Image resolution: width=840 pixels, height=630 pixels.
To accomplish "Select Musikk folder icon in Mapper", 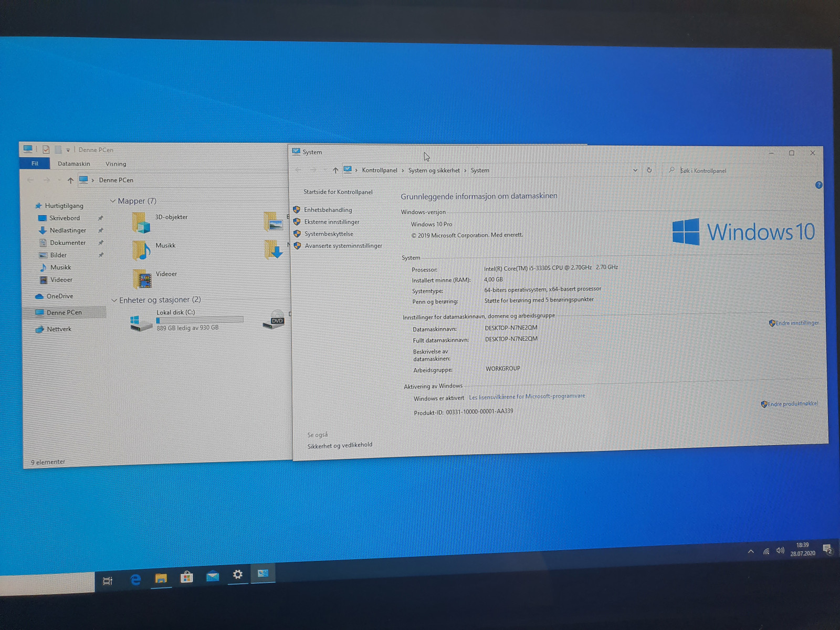I will click(x=142, y=250).
